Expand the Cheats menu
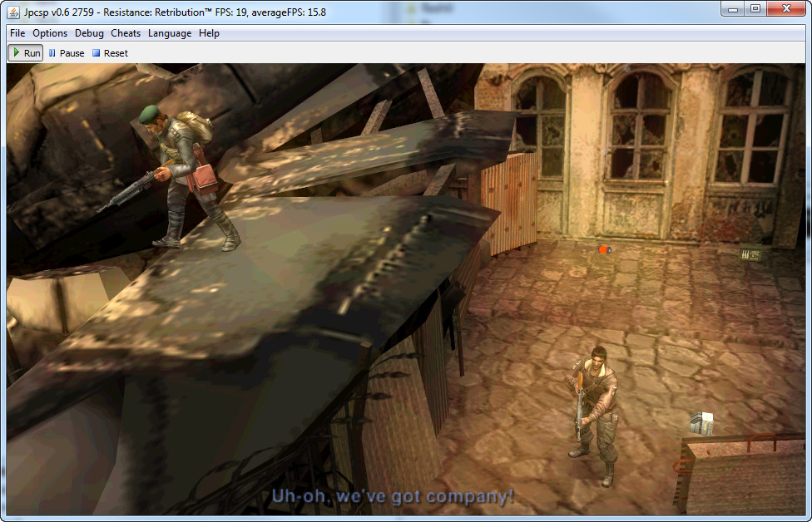812x522 pixels. (x=126, y=33)
